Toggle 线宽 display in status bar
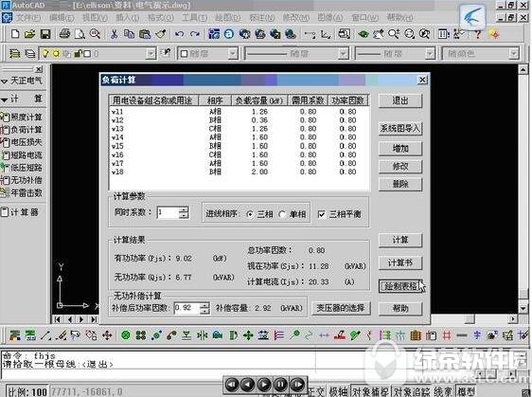Screen dimensions: 532x397 coord(443,391)
